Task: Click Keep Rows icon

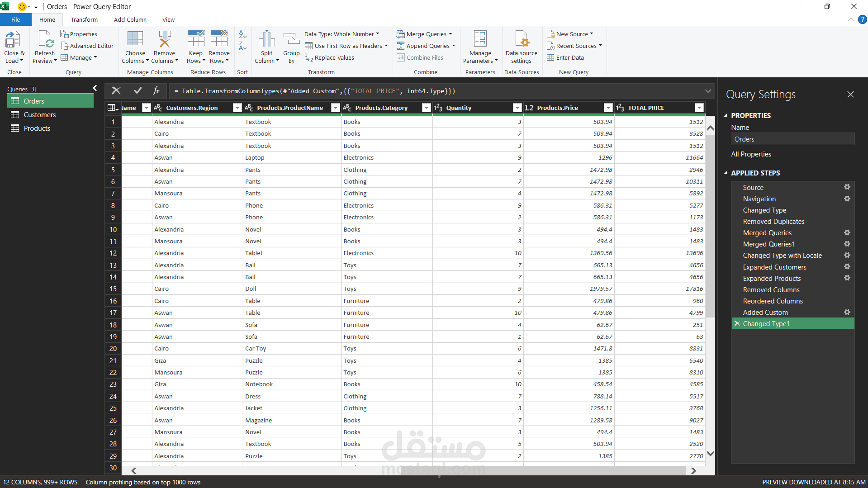Action: click(196, 38)
